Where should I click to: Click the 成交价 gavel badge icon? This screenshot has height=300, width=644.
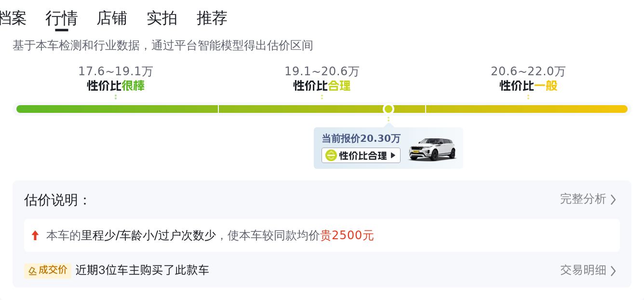tap(32, 271)
